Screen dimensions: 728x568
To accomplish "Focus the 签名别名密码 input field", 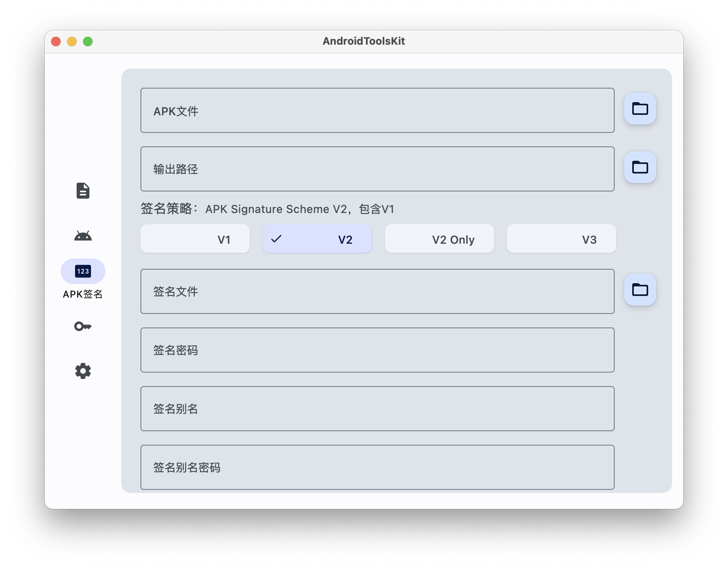I will (378, 467).
